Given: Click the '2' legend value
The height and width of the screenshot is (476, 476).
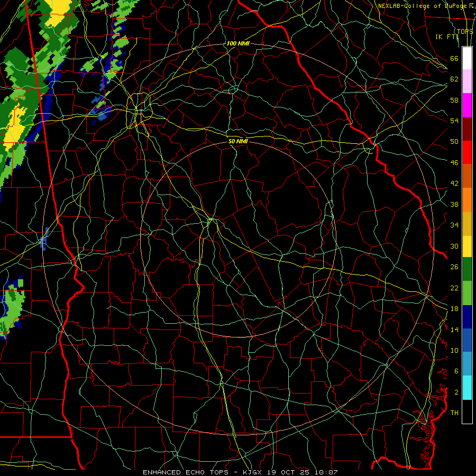Looking at the screenshot, I should coord(456,392).
